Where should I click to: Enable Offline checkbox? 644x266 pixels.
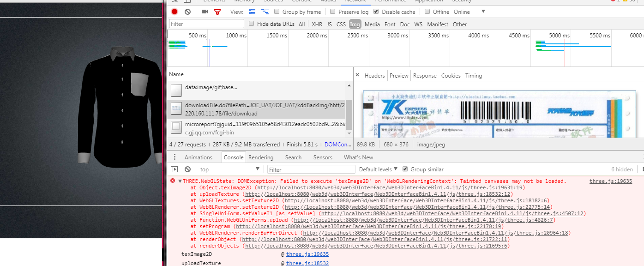pos(427,12)
